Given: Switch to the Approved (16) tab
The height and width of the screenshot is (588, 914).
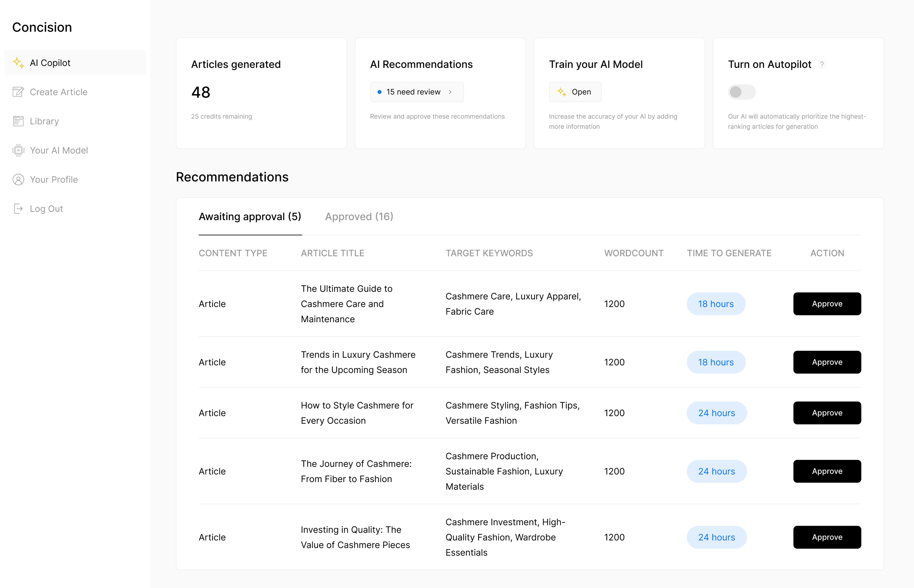Looking at the screenshot, I should tap(359, 216).
